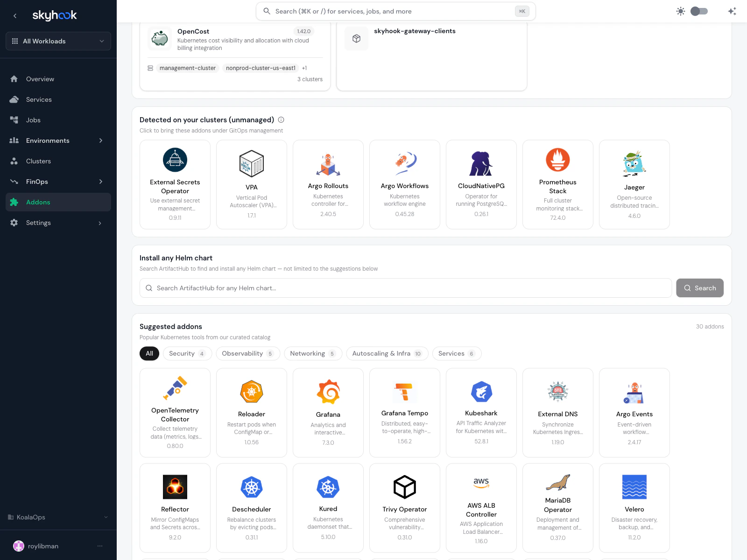Open the Jaeger distributed tracing addon

click(634, 184)
